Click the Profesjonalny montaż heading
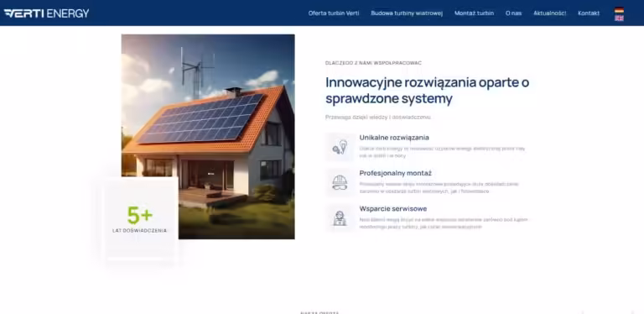This screenshot has height=314, width=644. [395, 173]
